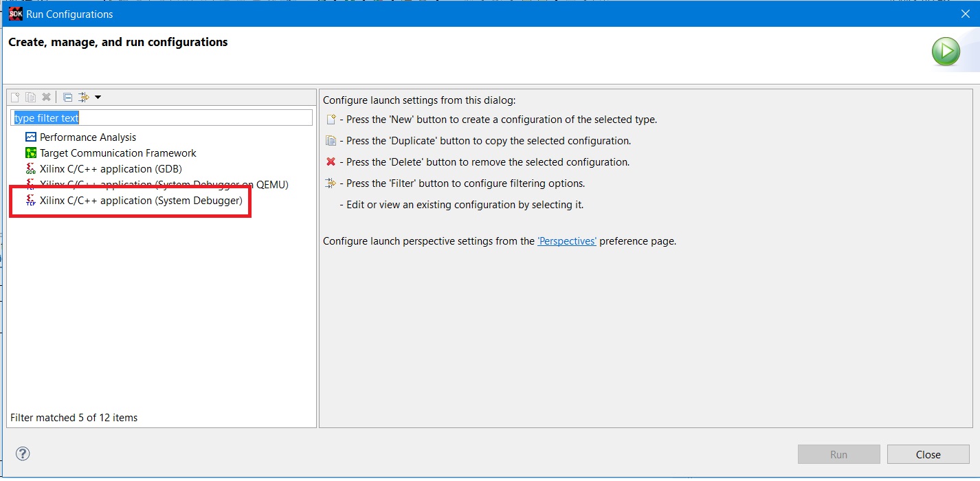The image size is (980, 481).
Task: Click the New launch configuration icon
Action: point(15,97)
